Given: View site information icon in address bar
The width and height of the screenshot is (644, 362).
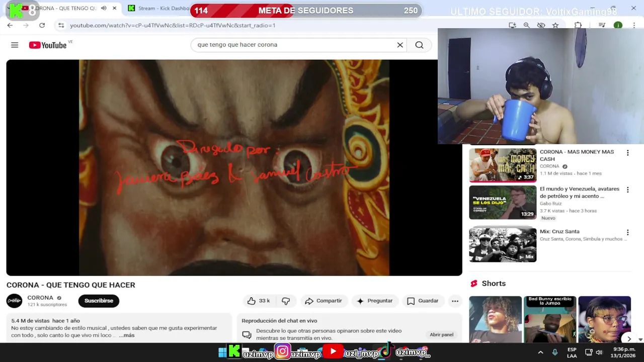Looking at the screenshot, I should [x=61, y=25].
